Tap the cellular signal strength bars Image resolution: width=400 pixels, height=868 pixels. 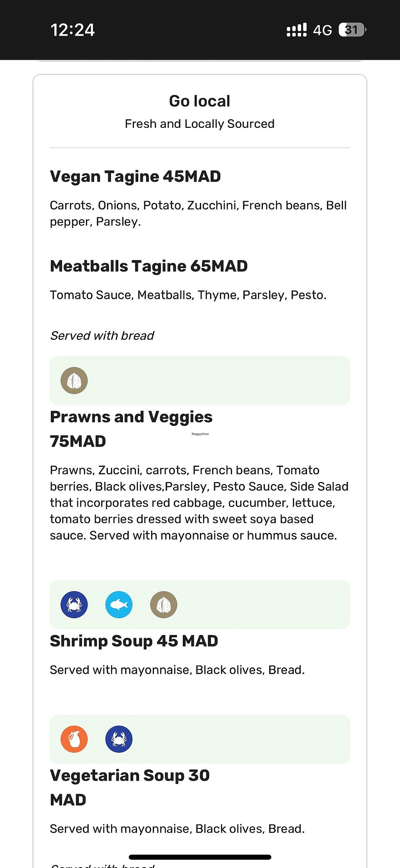[x=296, y=30]
